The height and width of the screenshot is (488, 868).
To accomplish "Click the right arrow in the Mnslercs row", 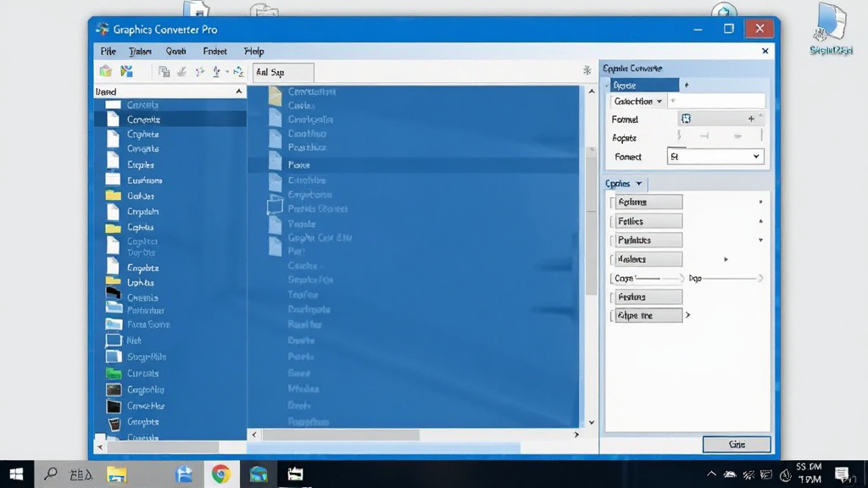I will [x=726, y=259].
